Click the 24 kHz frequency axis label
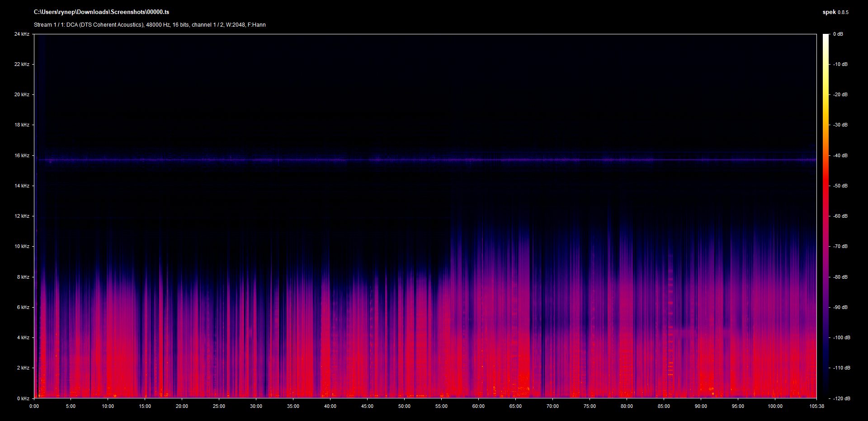This screenshot has height=421, width=868. pos(22,34)
